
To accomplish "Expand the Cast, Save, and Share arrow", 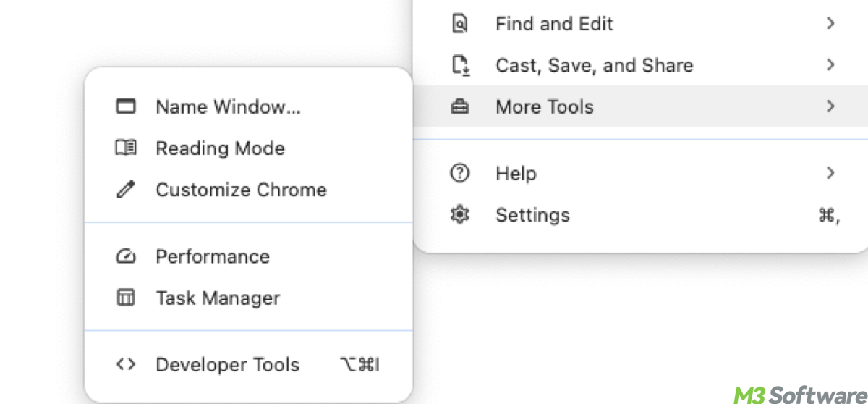I will click(x=830, y=65).
